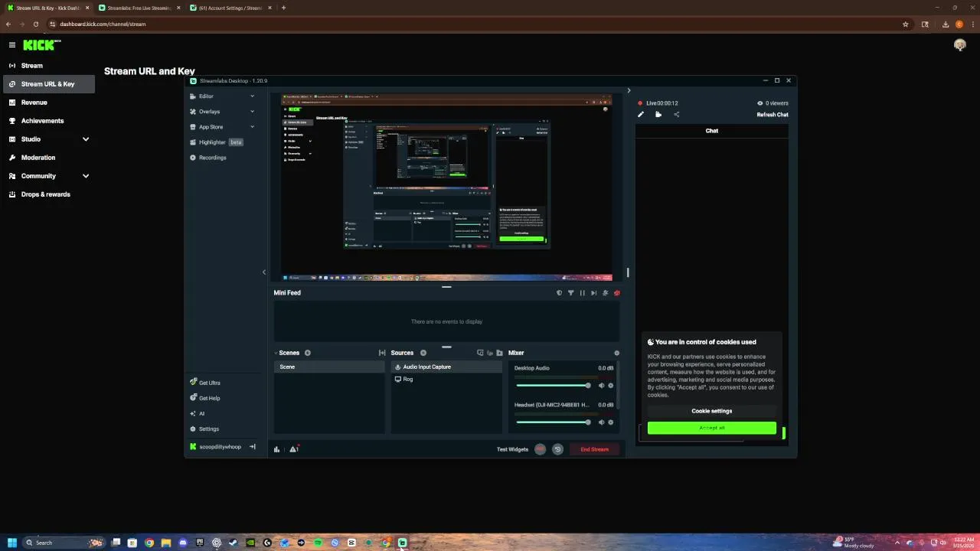Click Get Ultra in Streamlabs sidebar

[x=205, y=383]
